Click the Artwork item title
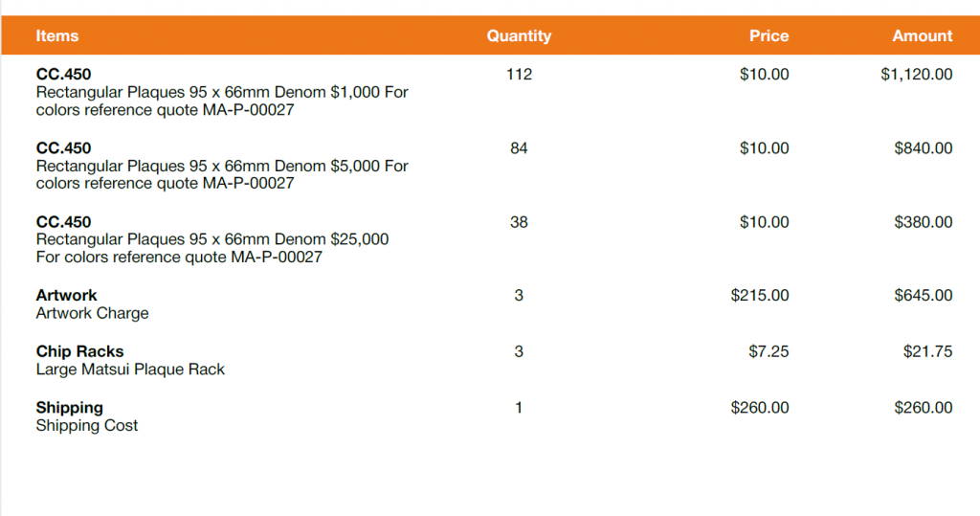 click(x=67, y=296)
